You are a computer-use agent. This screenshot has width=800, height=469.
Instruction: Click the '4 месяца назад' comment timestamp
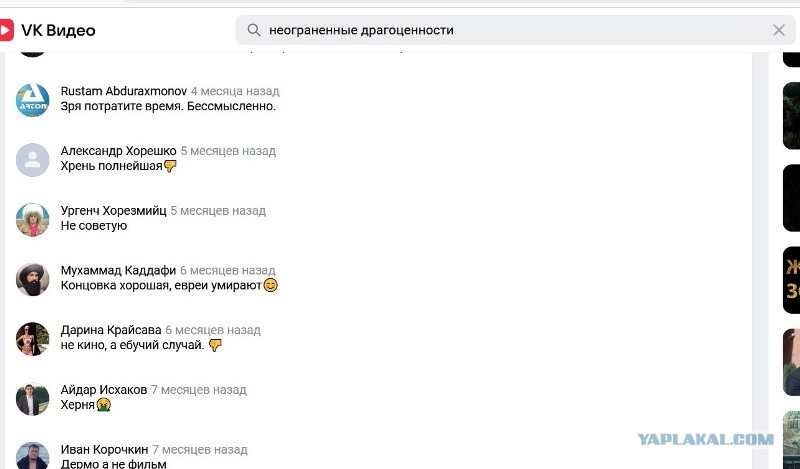coord(235,91)
